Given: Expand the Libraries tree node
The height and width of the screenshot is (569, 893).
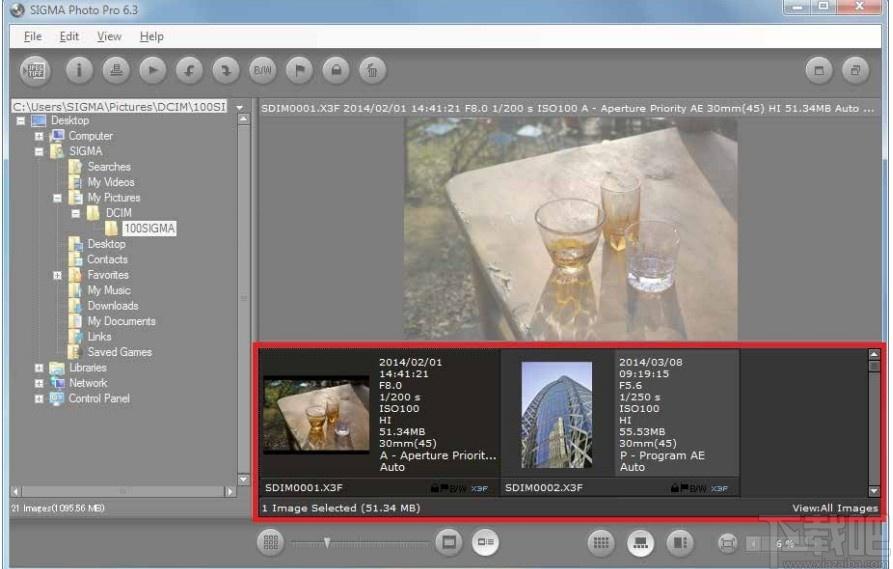Looking at the screenshot, I should click(39, 368).
